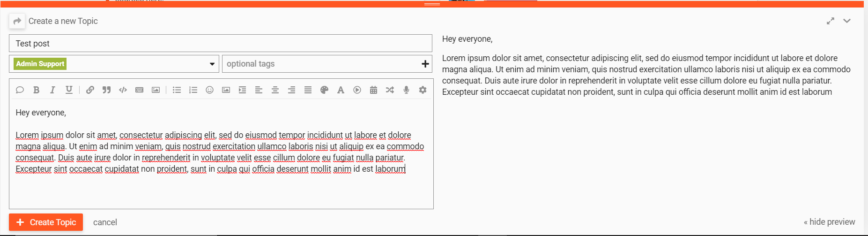
Task: Toggle bold formatting
Action: point(36,90)
